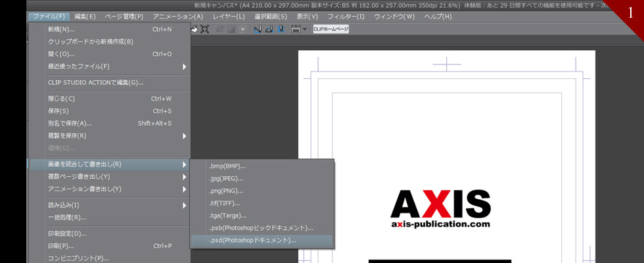This screenshot has width=644, height=263.
Task: Select .png(PNG)... export format
Action: pyautogui.click(x=262, y=191)
